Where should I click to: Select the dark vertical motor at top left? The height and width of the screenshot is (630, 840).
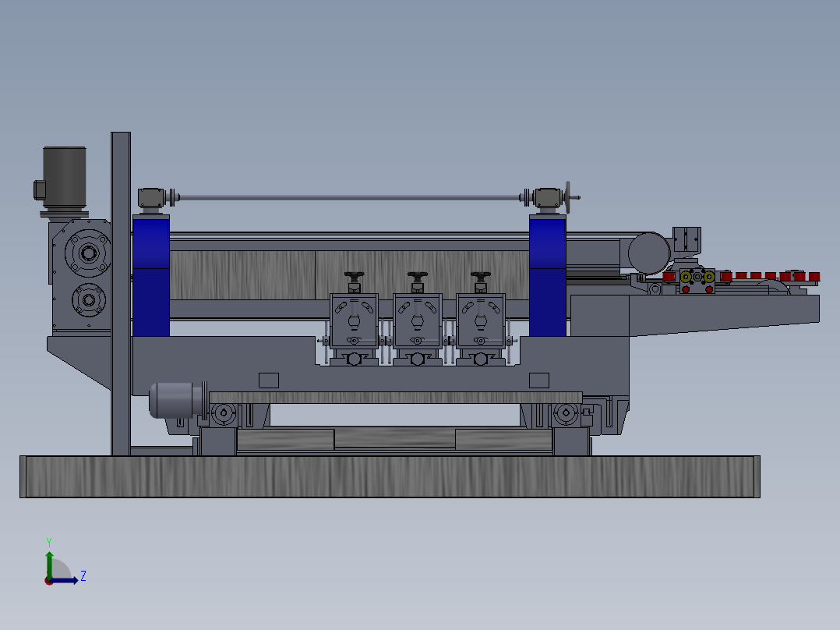pyautogui.click(x=63, y=178)
